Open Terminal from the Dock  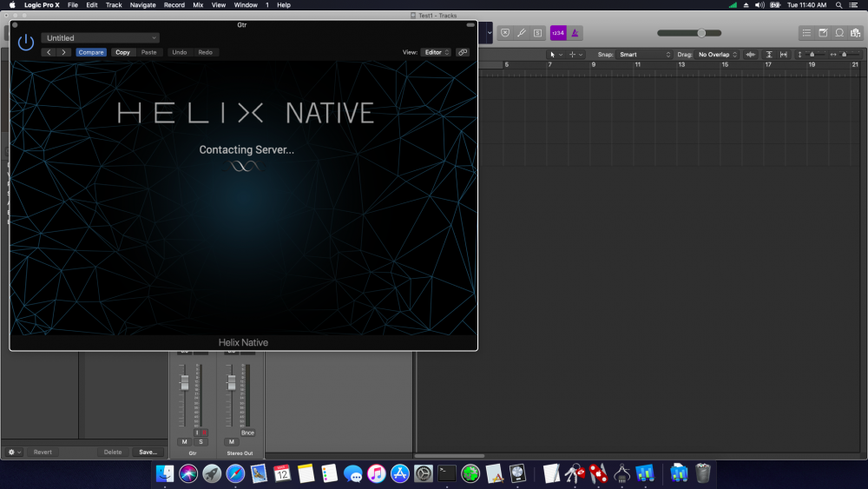(447, 473)
